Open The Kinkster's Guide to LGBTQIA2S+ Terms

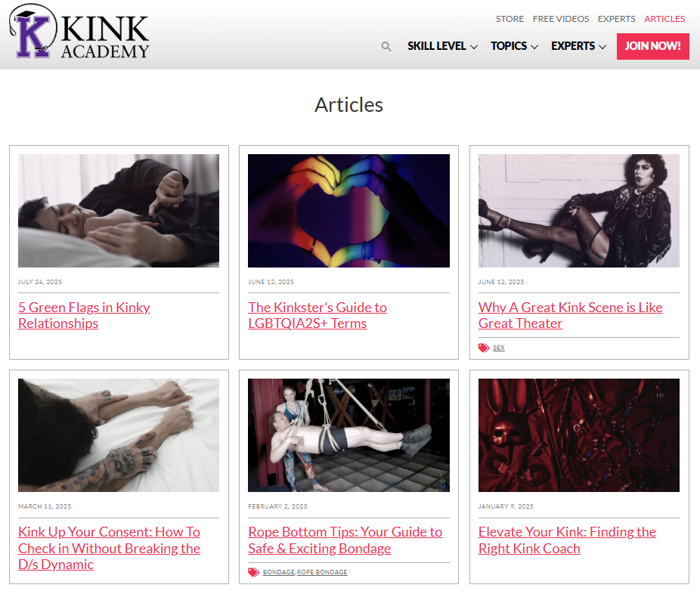317,315
